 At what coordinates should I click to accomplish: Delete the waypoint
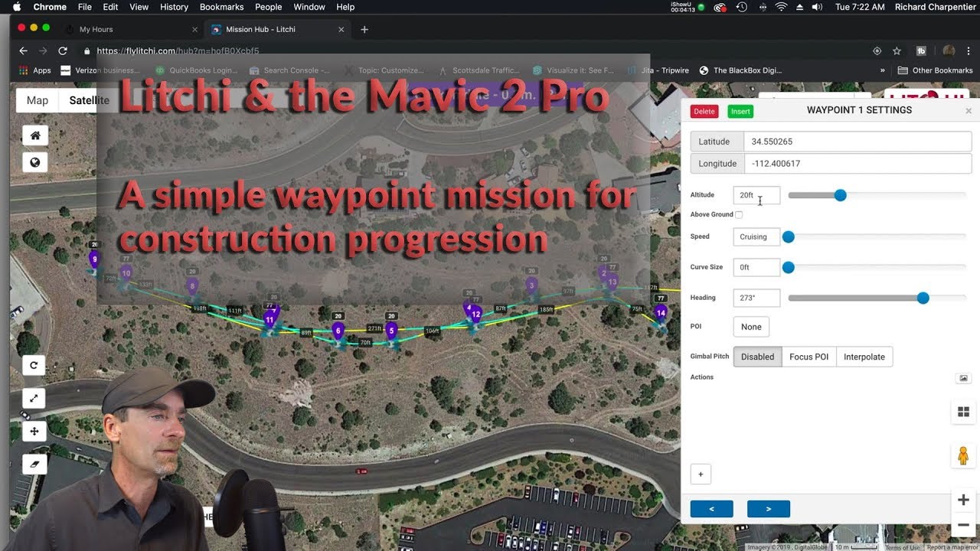(704, 111)
